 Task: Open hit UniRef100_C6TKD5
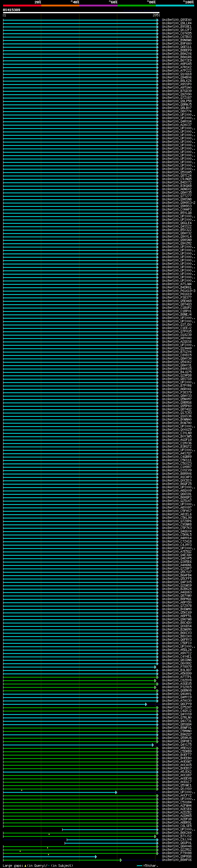tap(176, 33)
